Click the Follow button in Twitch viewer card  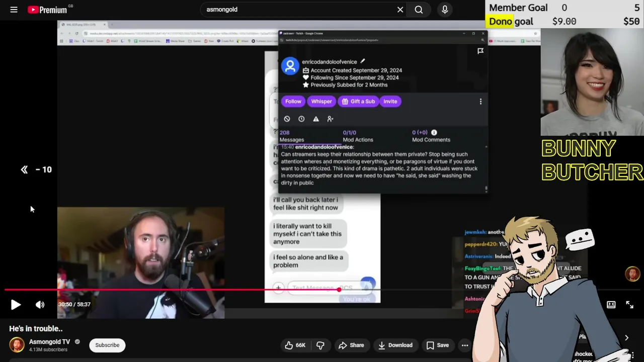[x=293, y=101]
